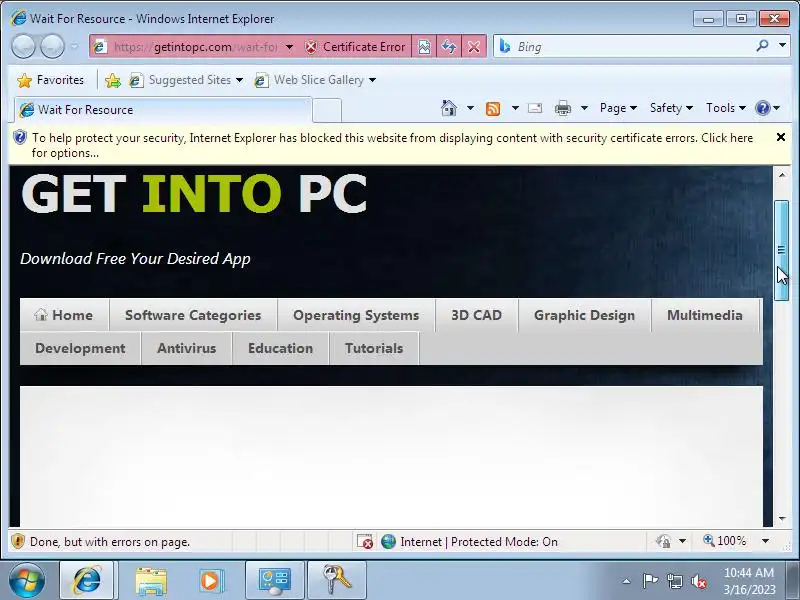Open the recent pages dropdown arrow
Screen dimensions: 800x600
click(74, 46)
